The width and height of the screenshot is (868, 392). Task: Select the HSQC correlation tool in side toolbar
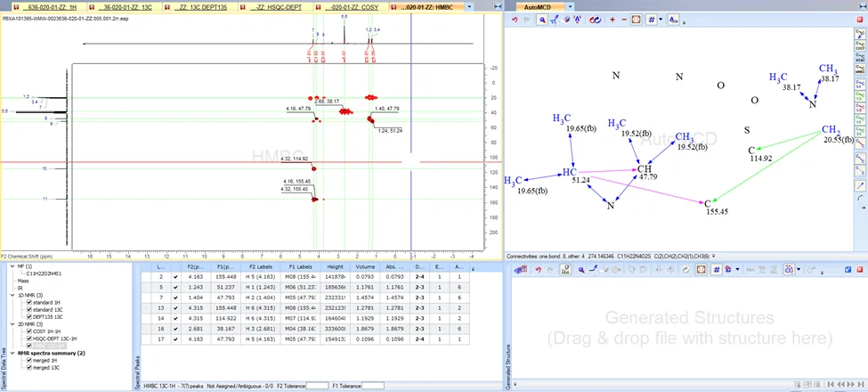(860, 56)
